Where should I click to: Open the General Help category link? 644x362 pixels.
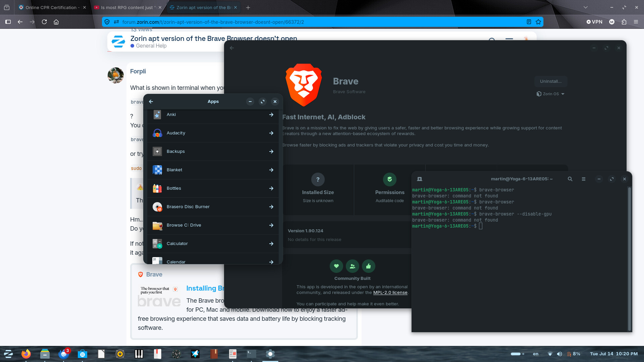pyautogui.click(x=149, y=46)
